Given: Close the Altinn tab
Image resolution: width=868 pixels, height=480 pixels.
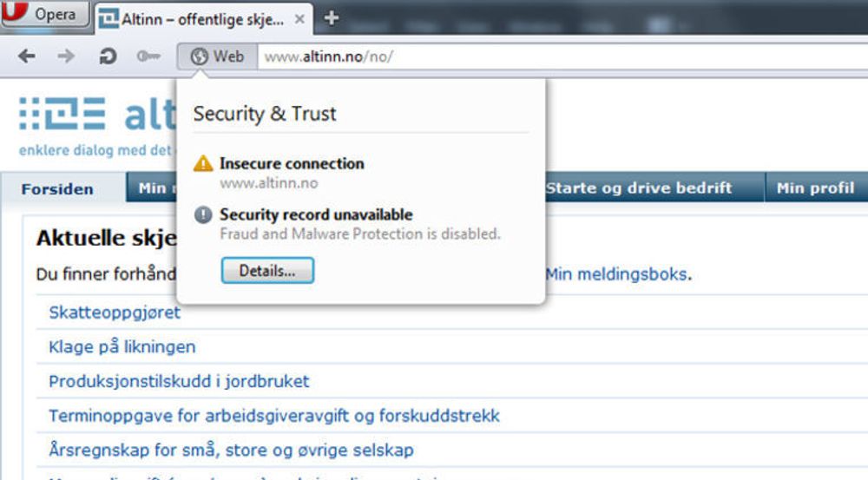Looking at the screenshot, I should (299, 19).
